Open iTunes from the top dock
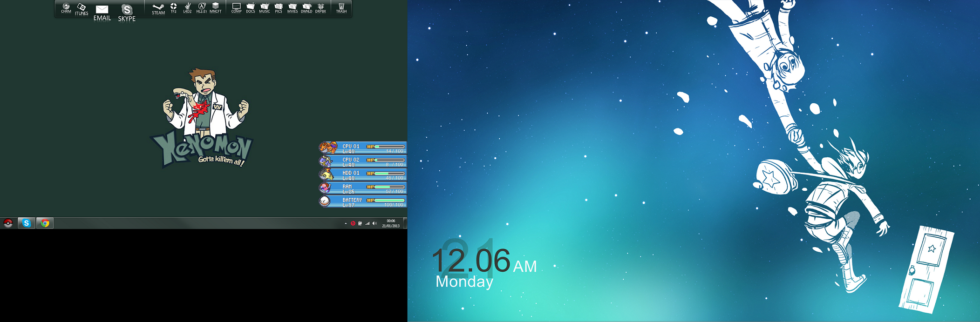This screenshot has width=980, height=322. tap(82, 9)
